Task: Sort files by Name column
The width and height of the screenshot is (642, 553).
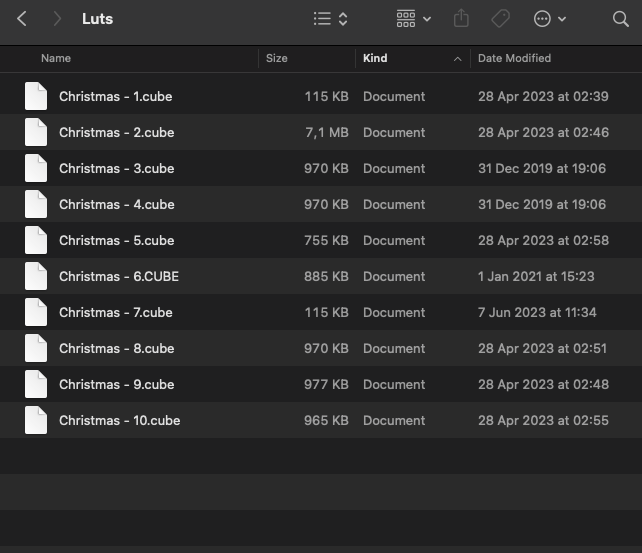Action: coord(56,58)
